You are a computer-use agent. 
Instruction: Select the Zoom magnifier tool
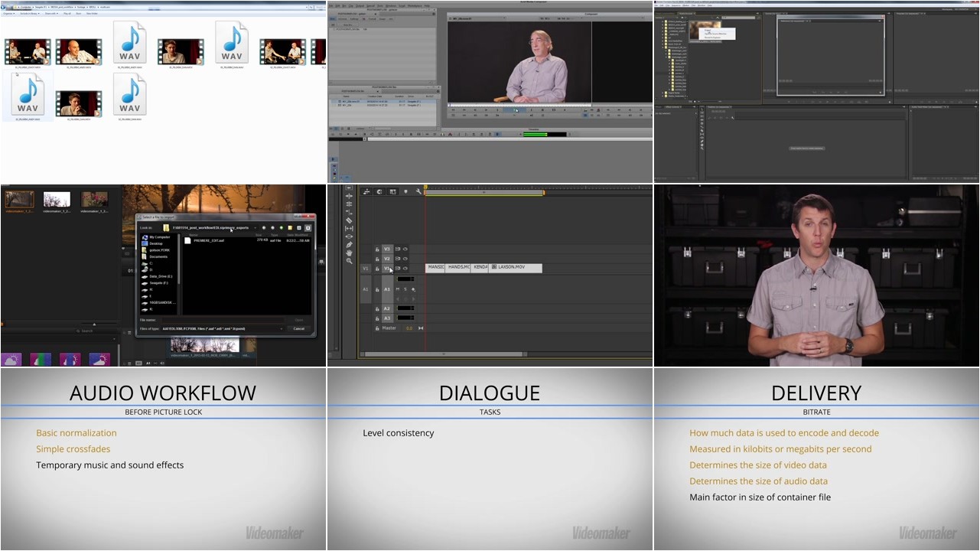click(x=349, y=261)
